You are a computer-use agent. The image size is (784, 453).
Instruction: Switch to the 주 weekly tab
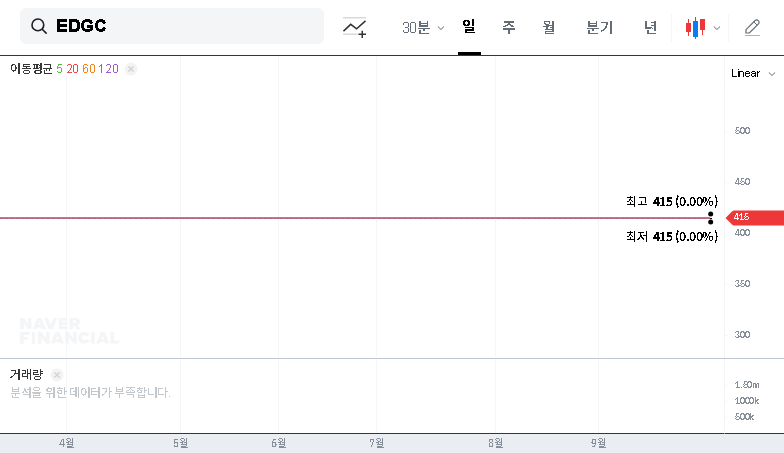tap(508, 27)
